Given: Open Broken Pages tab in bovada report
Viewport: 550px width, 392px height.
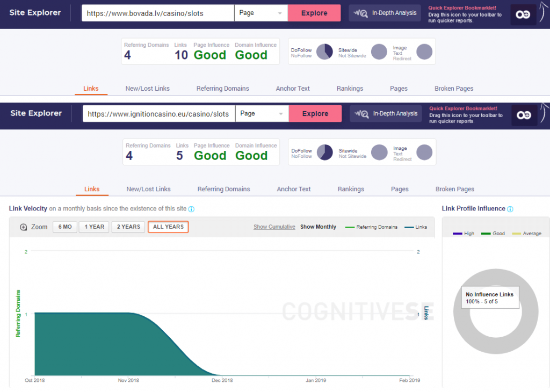Looking at the screenshot, I should pos(454,89).
